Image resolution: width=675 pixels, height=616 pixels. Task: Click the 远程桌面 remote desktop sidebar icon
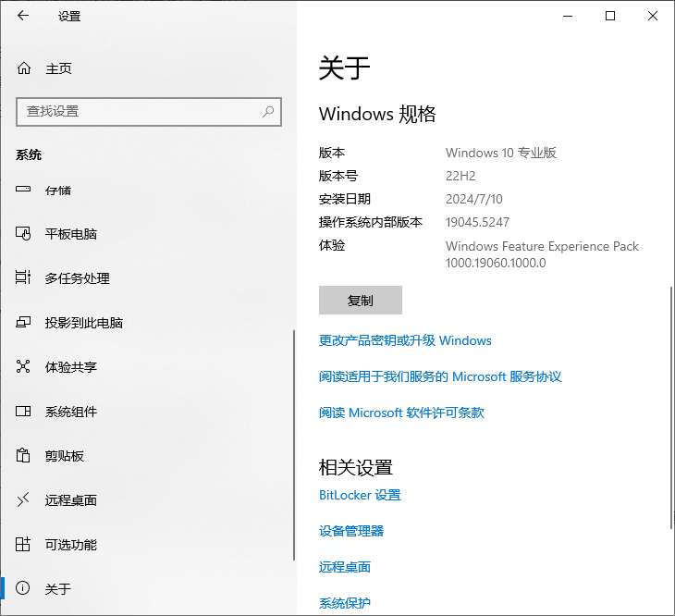pos(23,499)
